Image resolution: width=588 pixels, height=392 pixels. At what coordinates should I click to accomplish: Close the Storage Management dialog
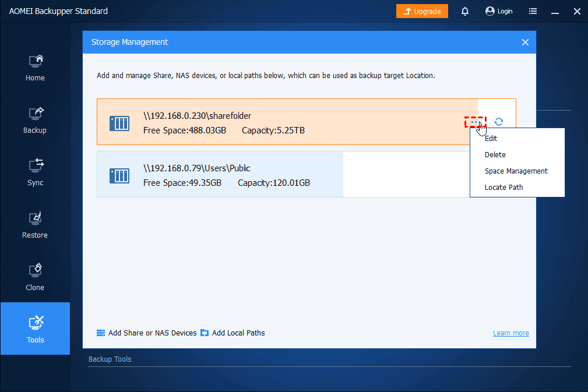click(x=525, y=43)
